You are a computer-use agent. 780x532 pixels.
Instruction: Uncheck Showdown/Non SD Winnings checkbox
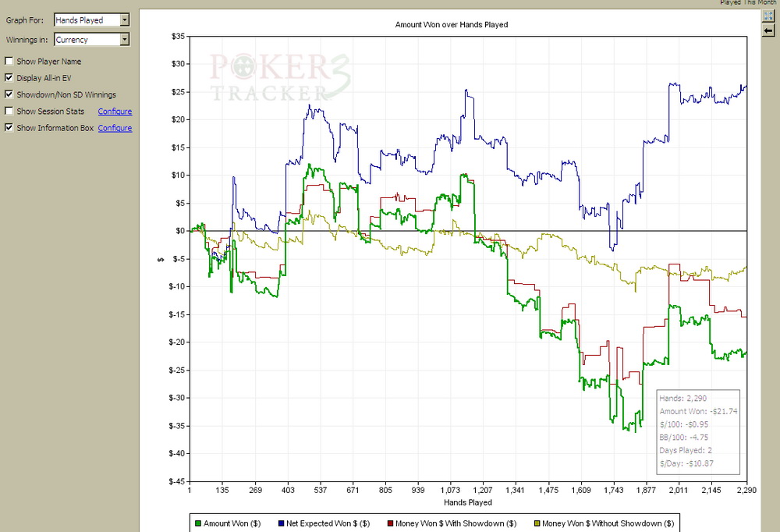pyautogui.click(x=9, y=94)
